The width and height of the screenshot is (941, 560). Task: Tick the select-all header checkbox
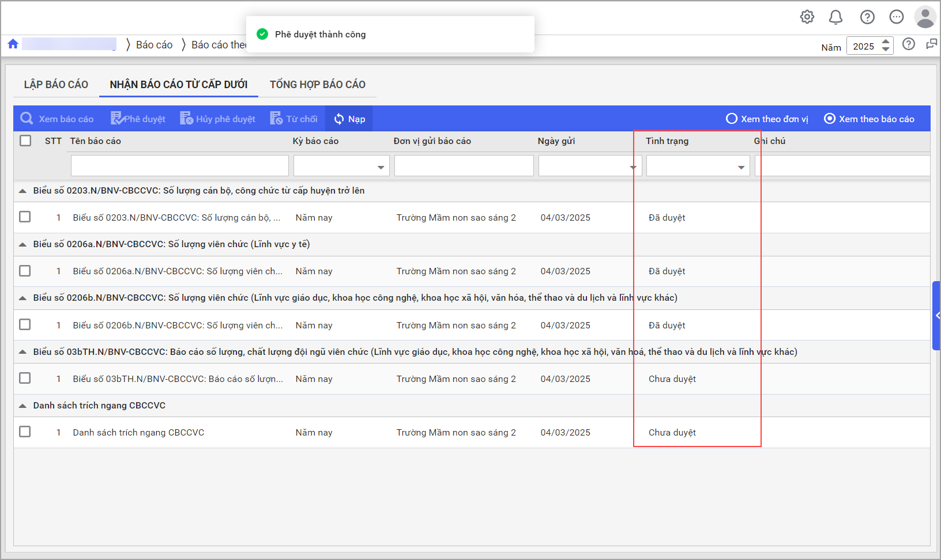(25, 141)
